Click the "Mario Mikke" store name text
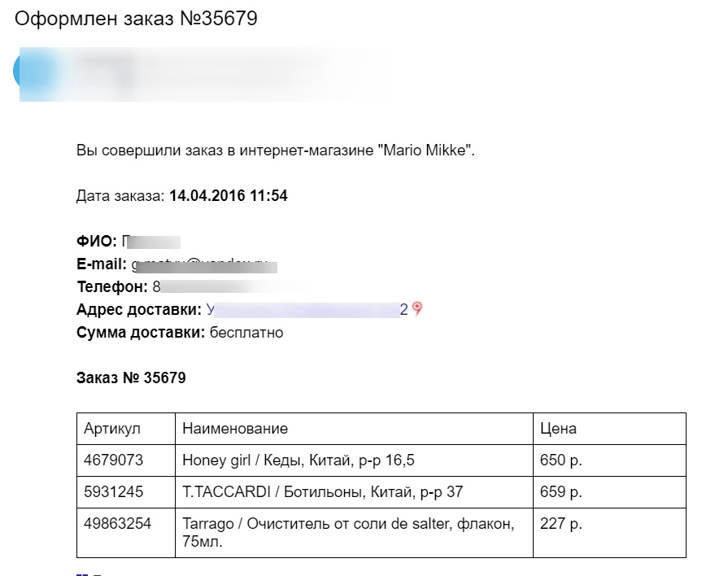Viewport: 728px width, 576px height. (x=424, y=151)
